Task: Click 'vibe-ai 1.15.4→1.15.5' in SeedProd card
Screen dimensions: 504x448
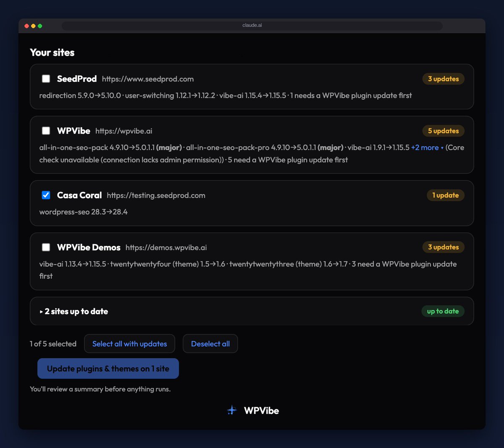Action: [x=252, y=95]
